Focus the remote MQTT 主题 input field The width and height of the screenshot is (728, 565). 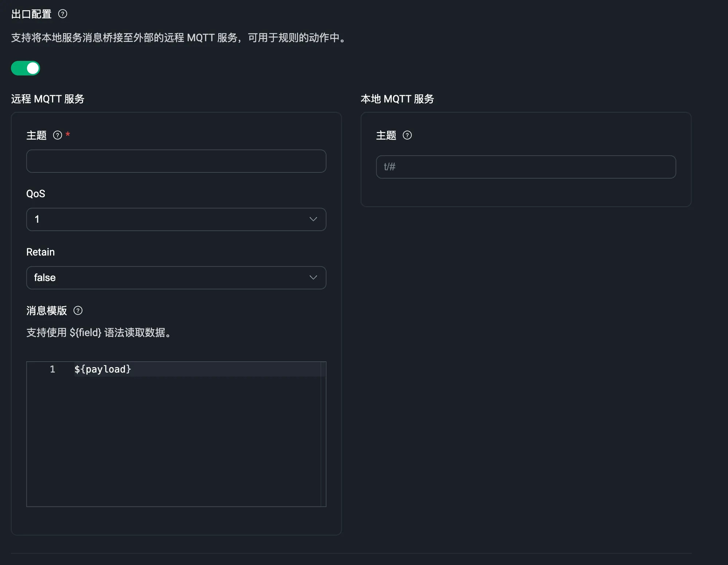[176, 161]
